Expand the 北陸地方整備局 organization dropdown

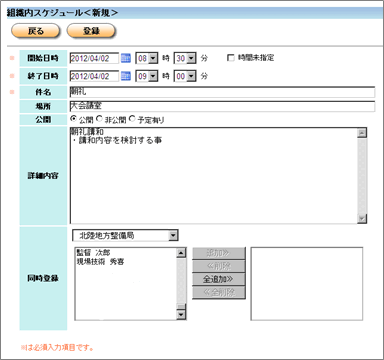[125, 236]
